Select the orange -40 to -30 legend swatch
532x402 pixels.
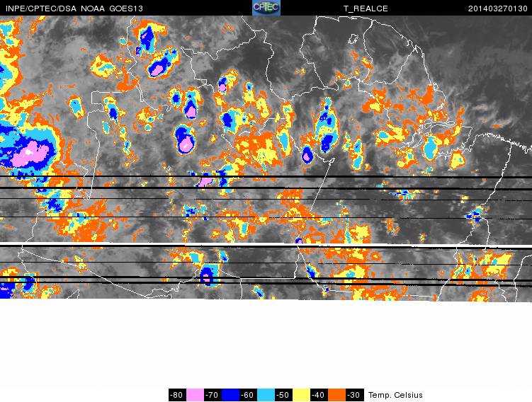(x=337, y=395)
